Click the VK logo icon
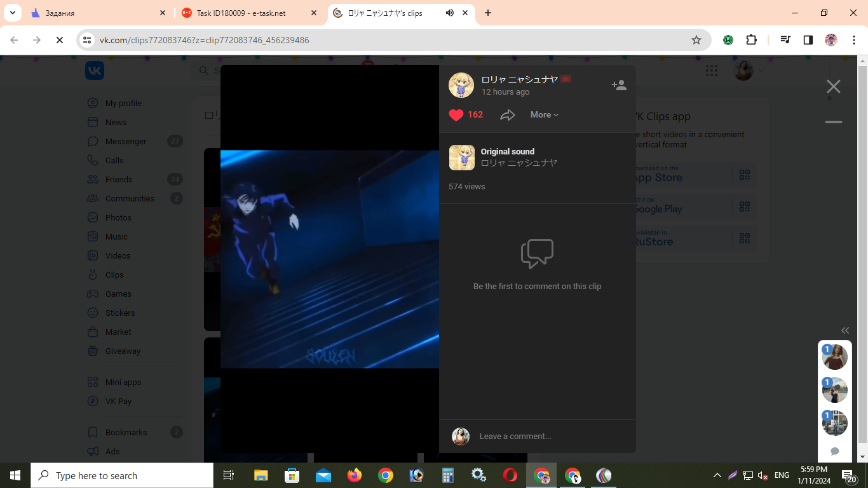This screenshot has width=868, height=488. pos(95,71)
